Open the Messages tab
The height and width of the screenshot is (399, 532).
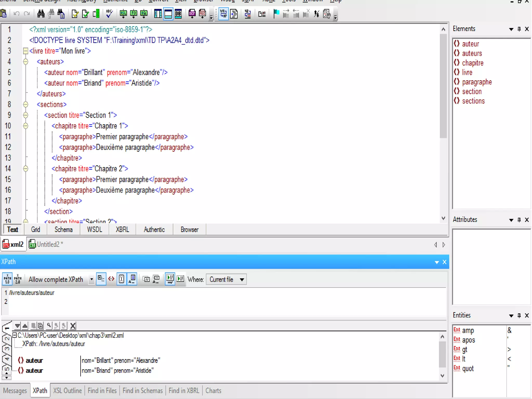pyautogui.click(x=15, y=391)
